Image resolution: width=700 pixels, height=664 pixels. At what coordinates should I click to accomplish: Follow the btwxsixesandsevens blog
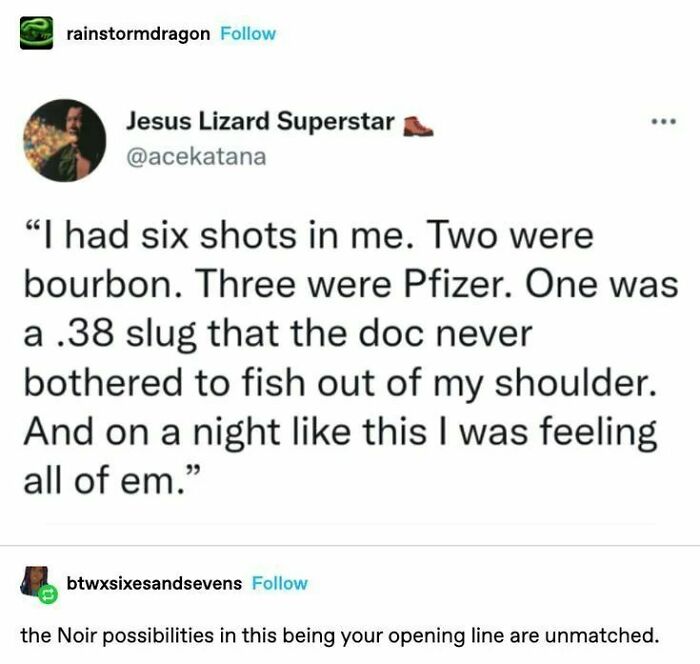(x=280, y=583)
